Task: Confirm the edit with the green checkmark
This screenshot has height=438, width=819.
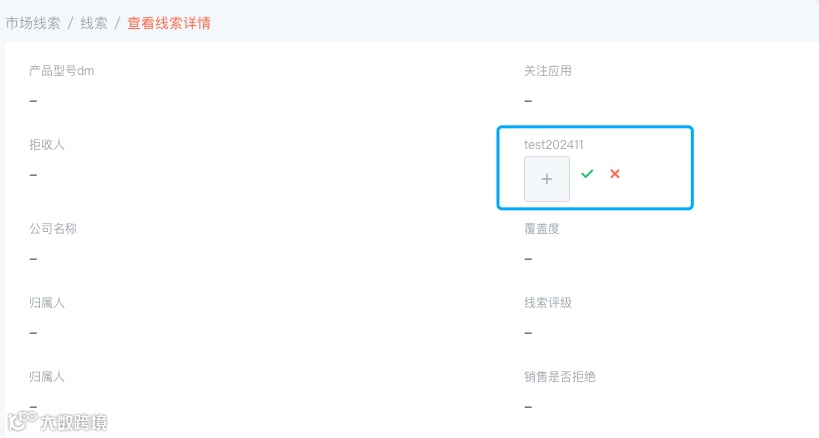Action: click(x=587, y=173)
